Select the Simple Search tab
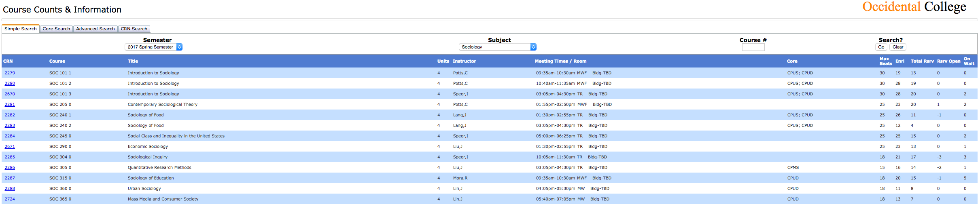This screenshot has height=213, width=980. pos(21,29)
